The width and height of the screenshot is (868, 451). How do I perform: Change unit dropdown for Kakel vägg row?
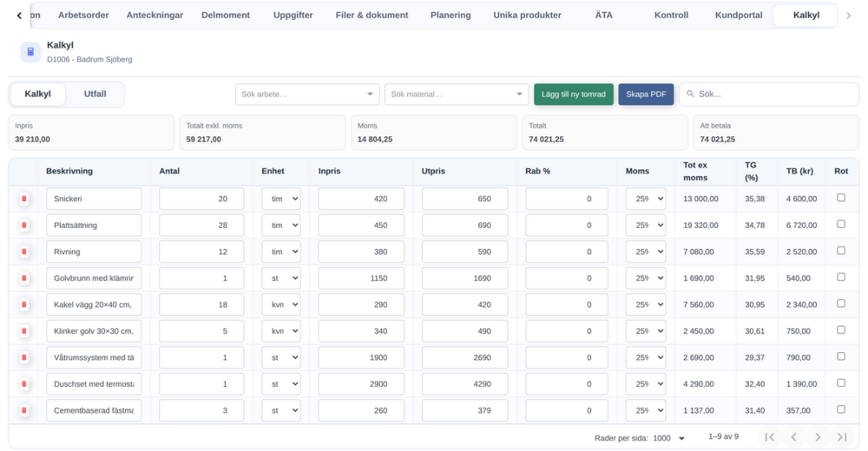click(281, 304)
